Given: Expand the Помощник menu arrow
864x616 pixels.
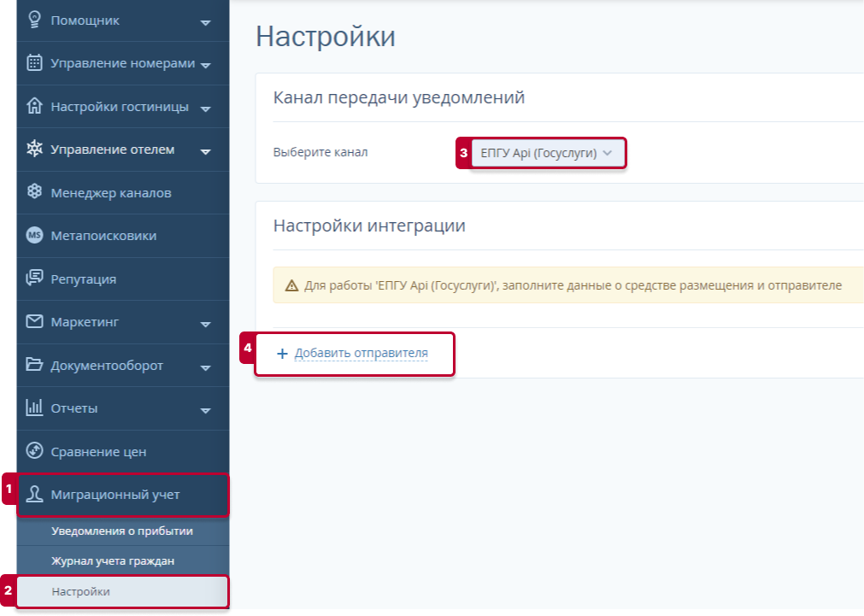Looking at the screenshot, I should click(x=205, y=22).
